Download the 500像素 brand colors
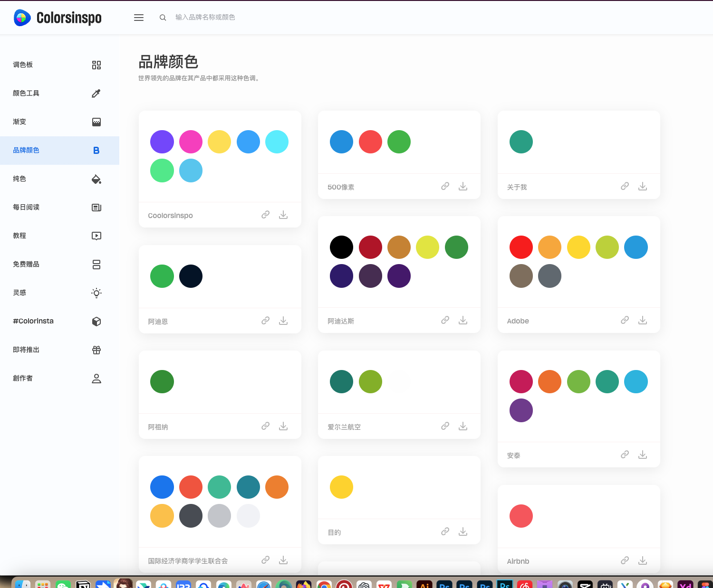 click(463, 186)
